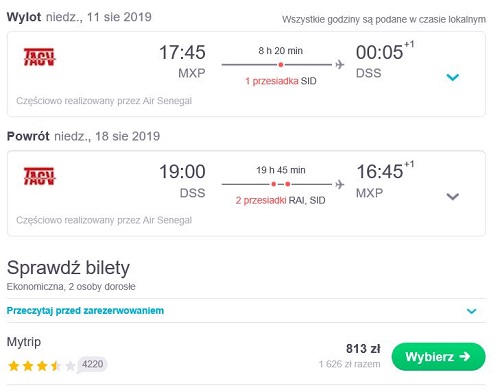Click the Mytrip star rating

(x=41, y=366)
